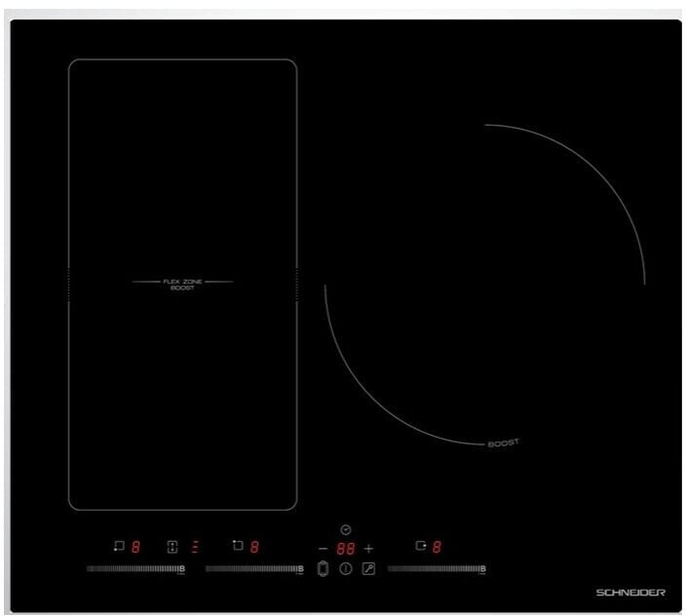Tap the rear-left zone power level digit
This screenshot has height=616, width=686.
254,548
